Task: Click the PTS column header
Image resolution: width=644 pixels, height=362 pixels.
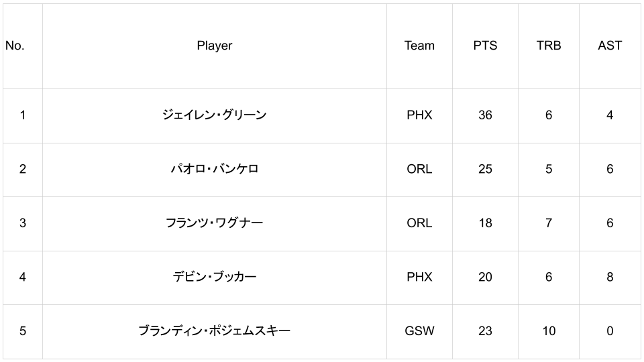Action: pos(485,46)
